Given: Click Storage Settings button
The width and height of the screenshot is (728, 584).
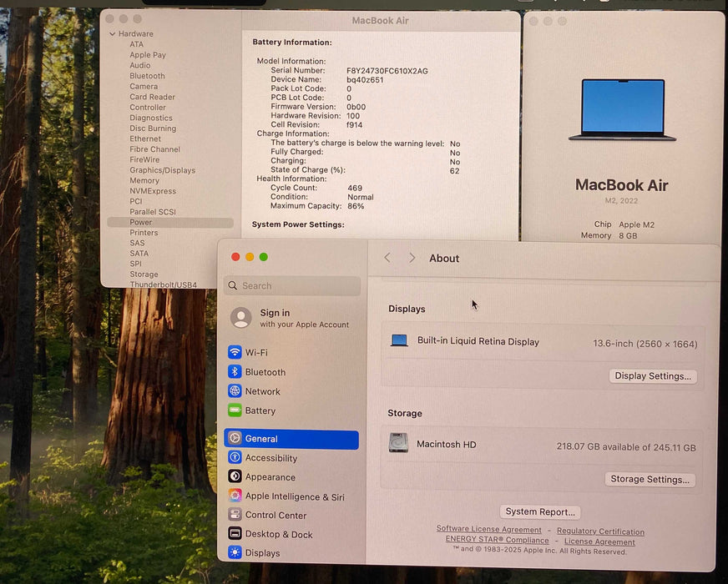Looking at the screenshot, I should click(650, 479).
